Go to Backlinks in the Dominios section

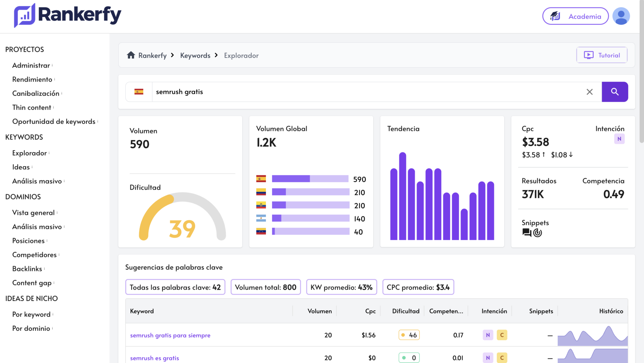(x=27, y=269)
